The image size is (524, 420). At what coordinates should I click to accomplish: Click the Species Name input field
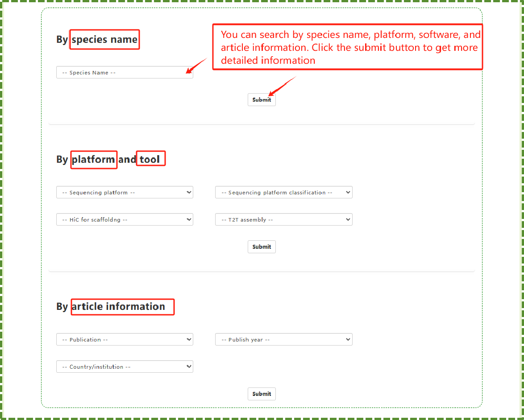click(x=124, y=73)
